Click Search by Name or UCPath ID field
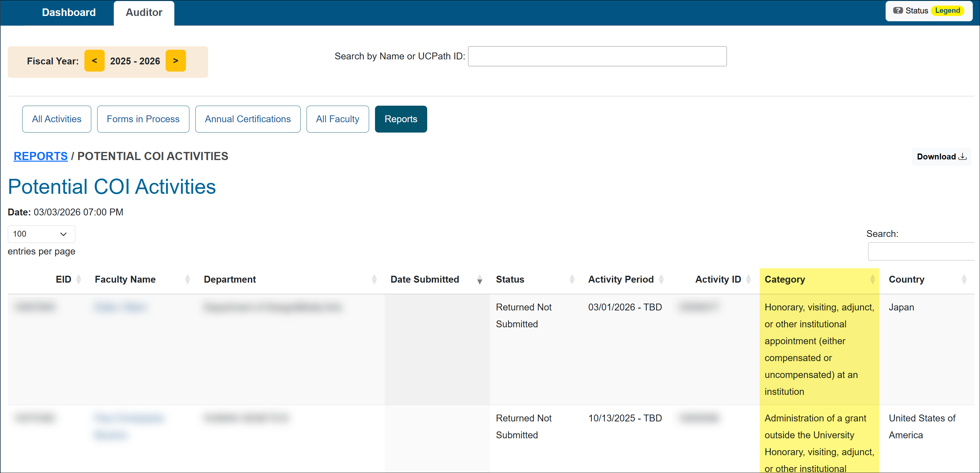This screenshot has height=473, width=980. tap(597, 56)
